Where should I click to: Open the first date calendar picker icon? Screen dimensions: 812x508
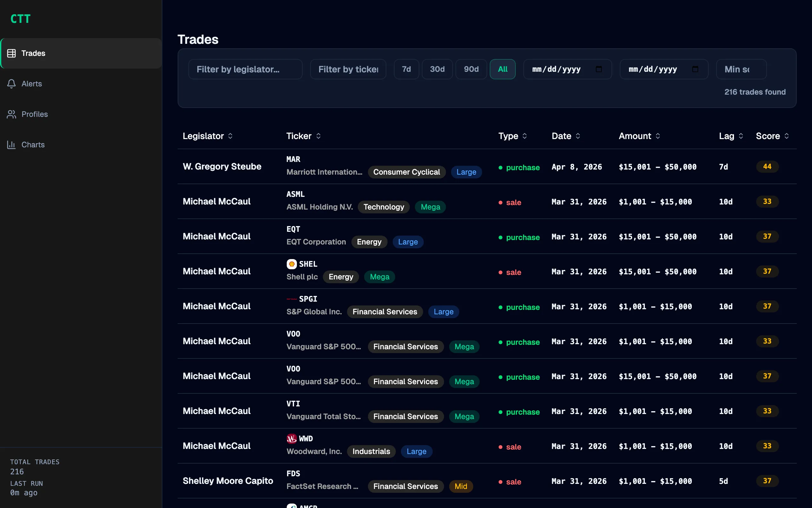tap(599, 69)
